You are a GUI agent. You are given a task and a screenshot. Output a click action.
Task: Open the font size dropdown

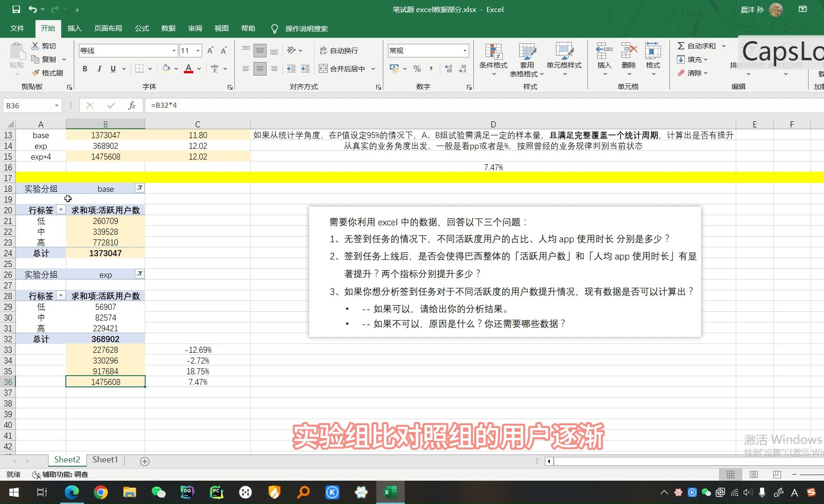point(198,50)
